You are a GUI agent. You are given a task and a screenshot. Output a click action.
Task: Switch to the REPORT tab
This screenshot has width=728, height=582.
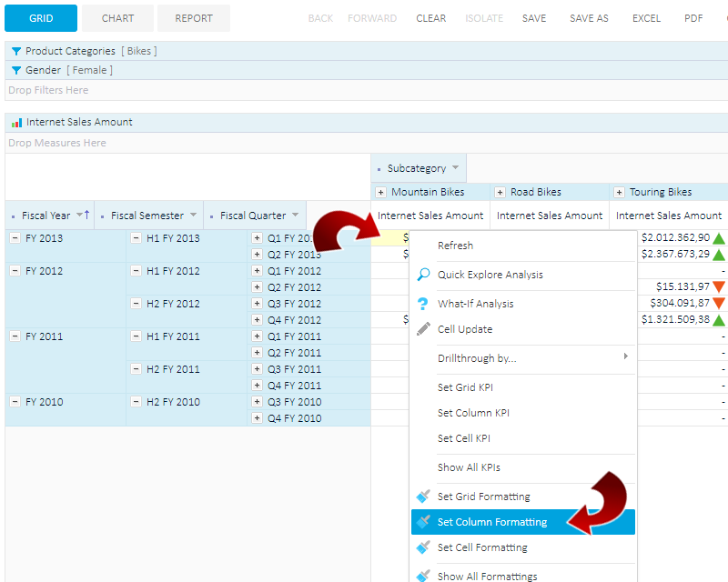[194, 18]
